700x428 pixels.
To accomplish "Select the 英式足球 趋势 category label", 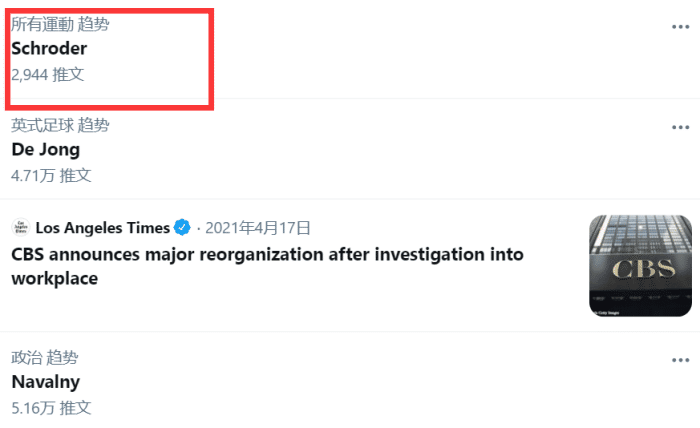I will [60, 125].
